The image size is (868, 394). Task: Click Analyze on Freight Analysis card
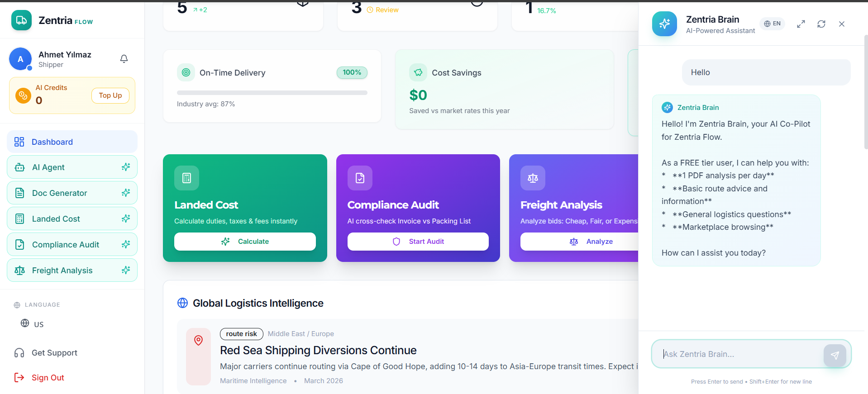(579, 242)
